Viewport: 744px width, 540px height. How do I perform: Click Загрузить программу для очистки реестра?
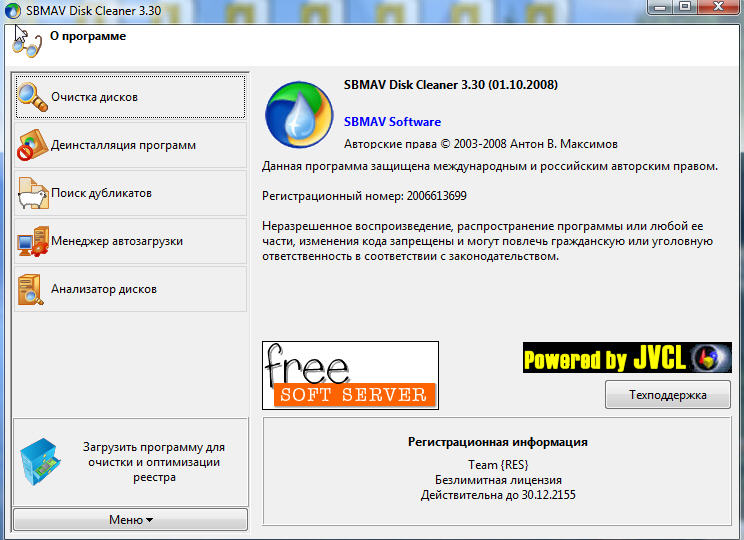pyautogui.click(x=130, y=462)
